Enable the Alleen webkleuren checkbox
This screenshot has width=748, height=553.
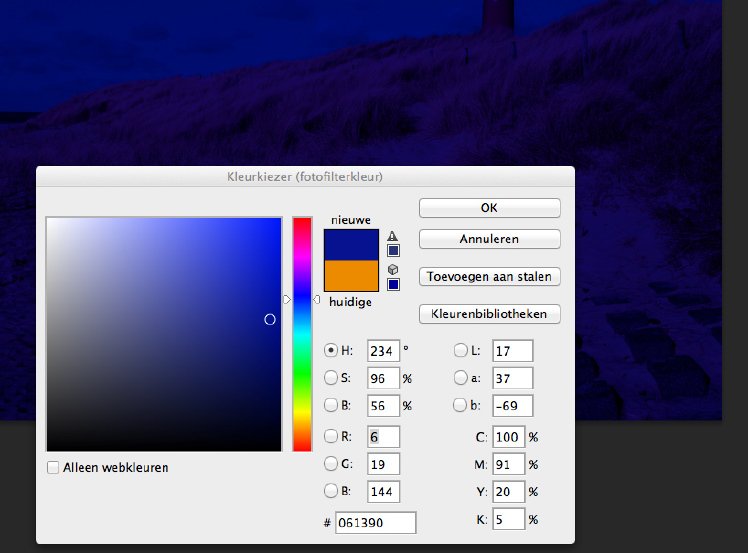point(53,467)
